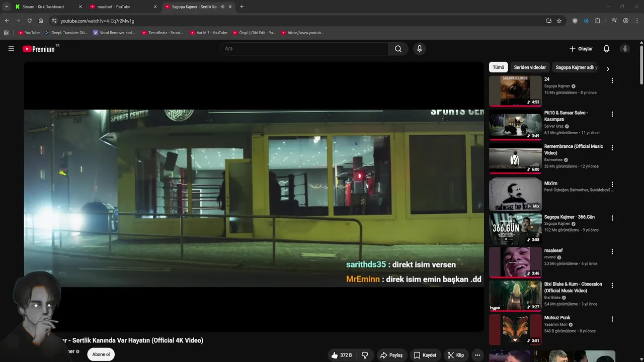644x362 pixels.
Task: Click the Klip clip button
Action: [x=456, y=355]
